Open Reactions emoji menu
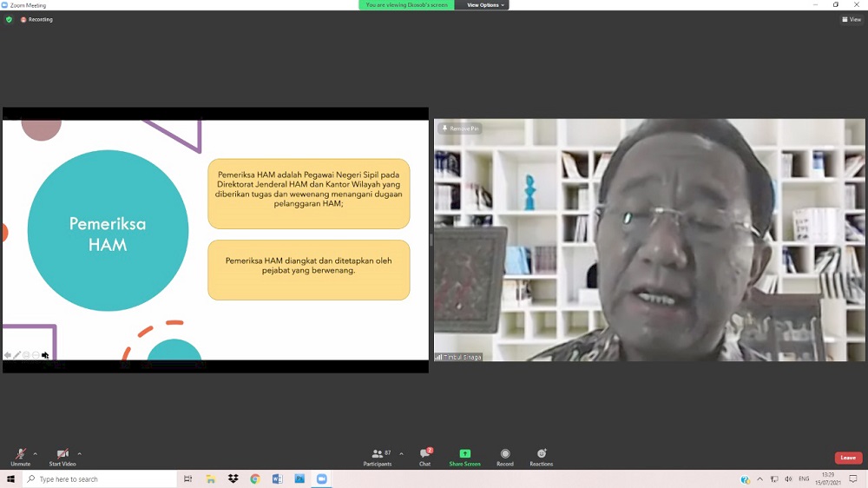 tap(542, 454)
